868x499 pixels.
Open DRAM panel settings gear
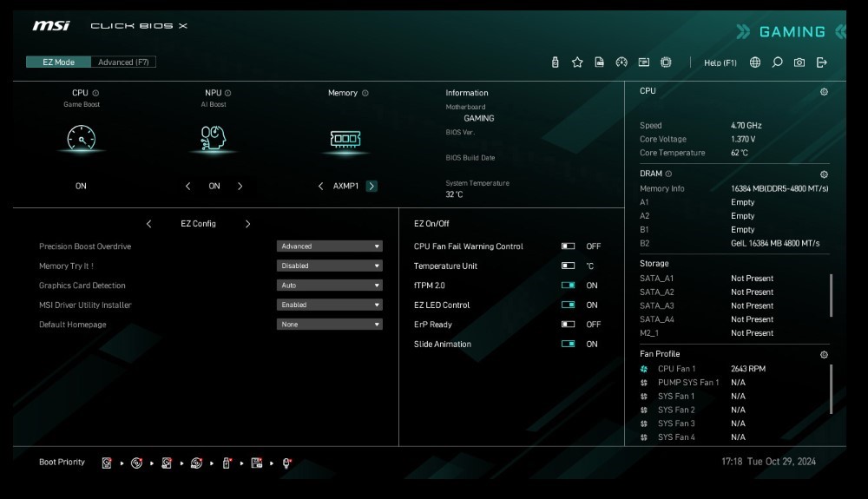[x=824, y=174]
